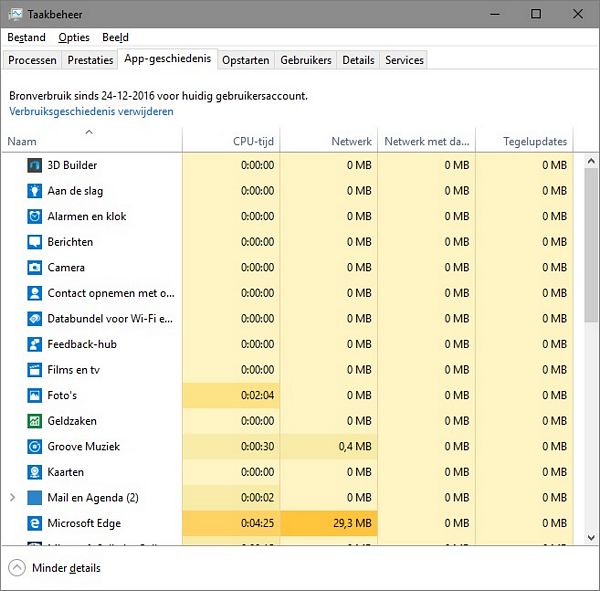Select the Mail en Agenda (2) text
This screenshot has width=600, height=591.
(93, 498)
